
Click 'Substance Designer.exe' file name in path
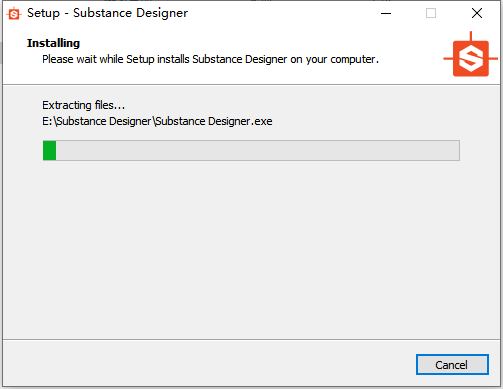click(214, 121)
